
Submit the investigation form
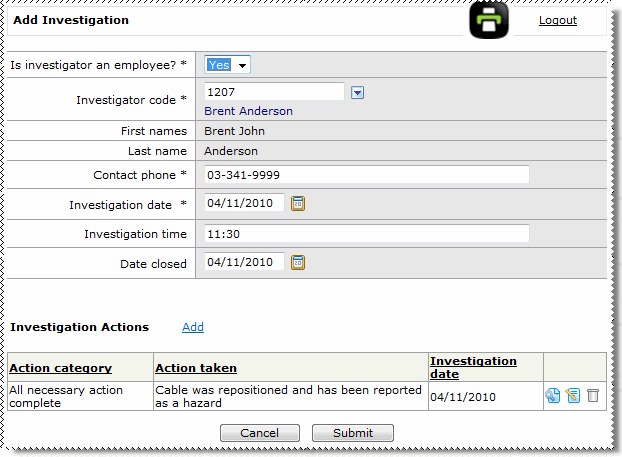pos(353,433)
